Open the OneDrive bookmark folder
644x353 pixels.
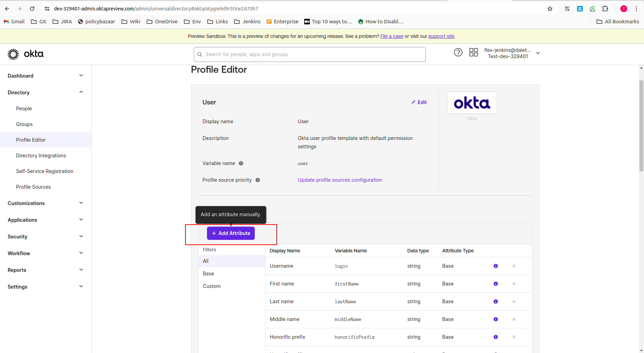coord(162,22)
